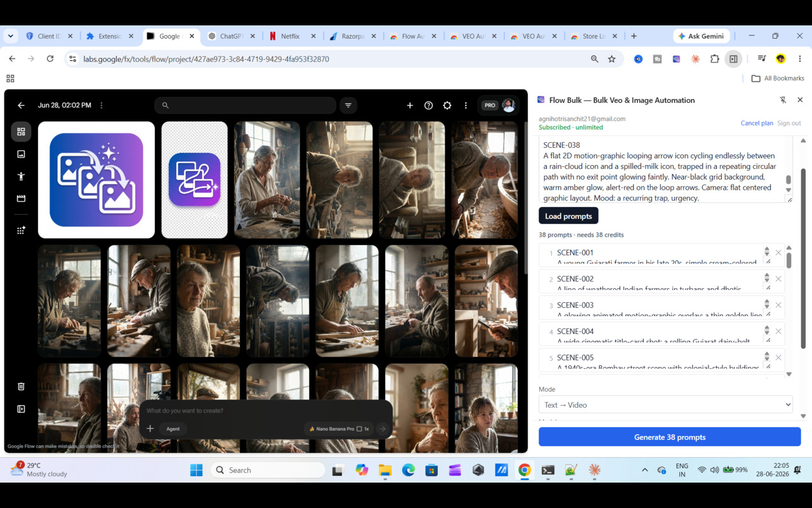Toggle Chrome side panel icon

[x=733, y=58]
